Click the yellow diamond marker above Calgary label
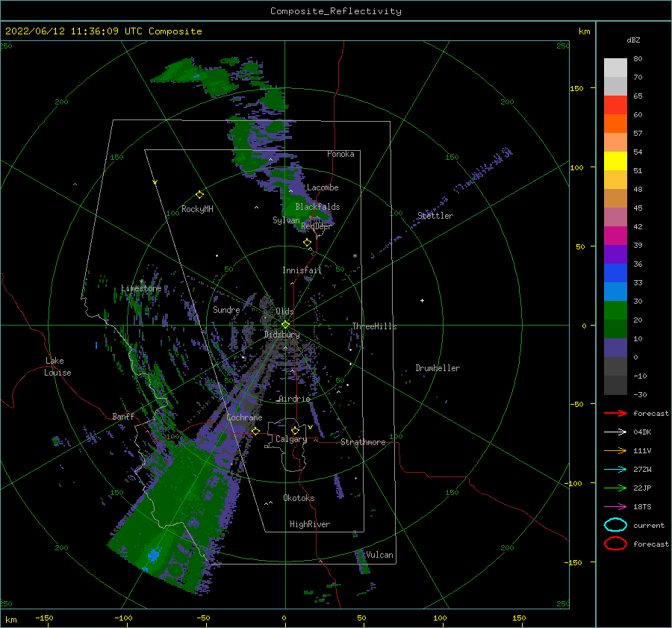 (x=295, y=430)
